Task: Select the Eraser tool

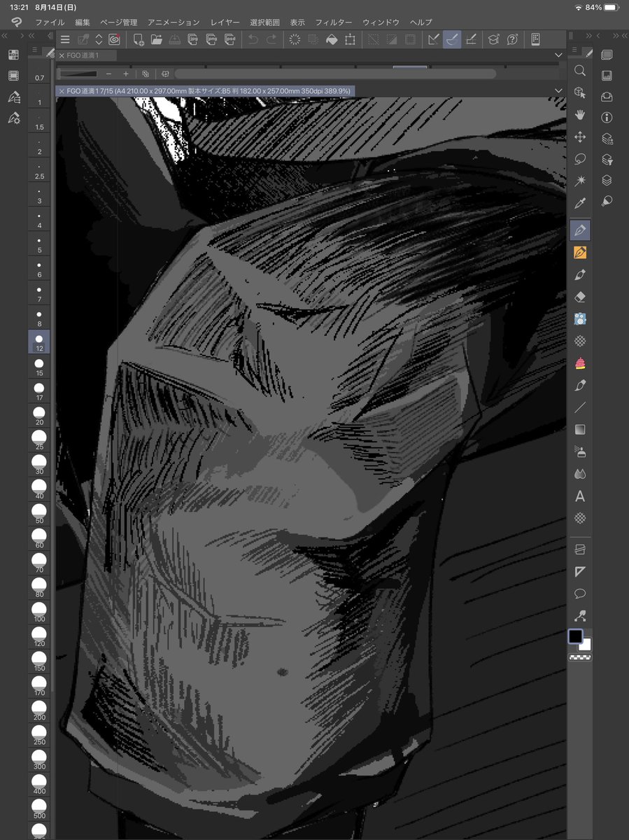Action: 579,297
